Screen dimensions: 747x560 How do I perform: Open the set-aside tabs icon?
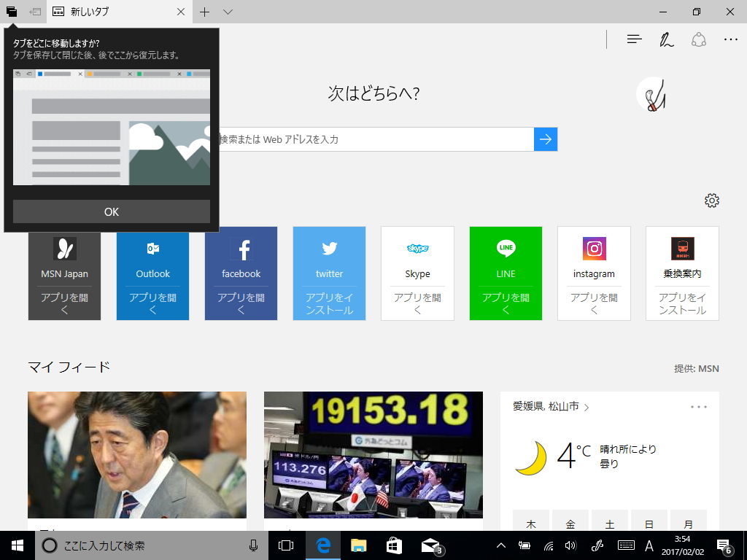(12, 12)
